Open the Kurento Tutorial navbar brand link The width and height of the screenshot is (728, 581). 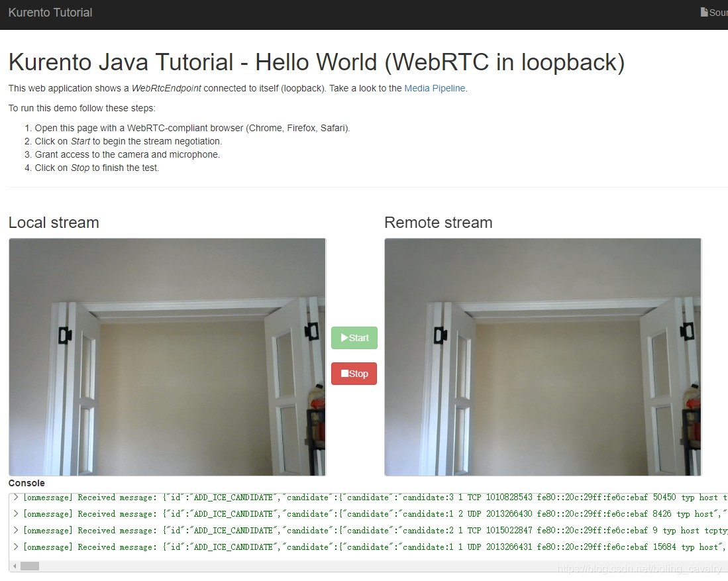point(50,13)
